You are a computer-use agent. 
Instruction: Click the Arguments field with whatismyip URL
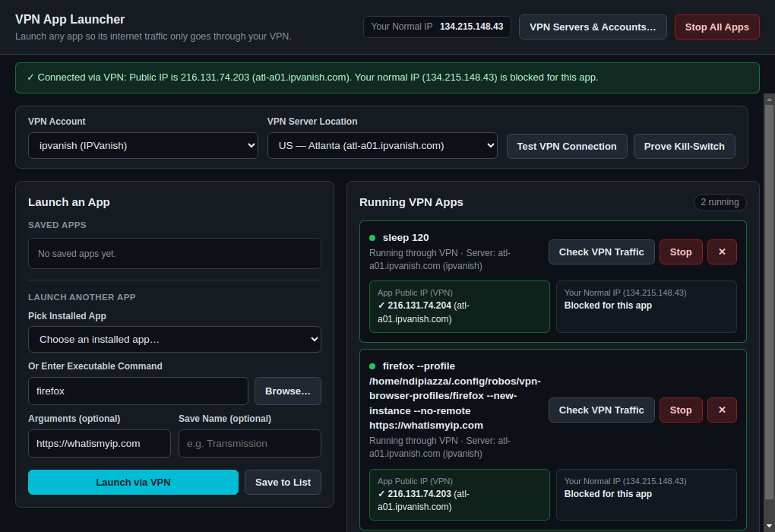tap(100, 444)
